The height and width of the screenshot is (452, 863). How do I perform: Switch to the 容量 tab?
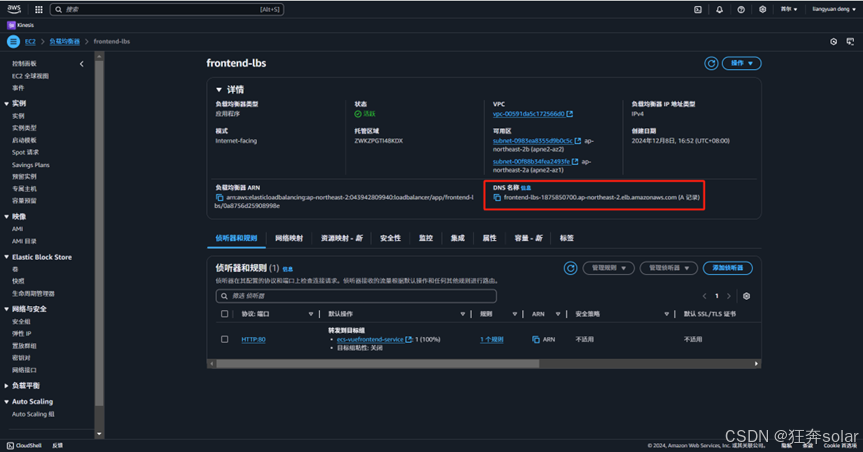(x=528, y=238)
